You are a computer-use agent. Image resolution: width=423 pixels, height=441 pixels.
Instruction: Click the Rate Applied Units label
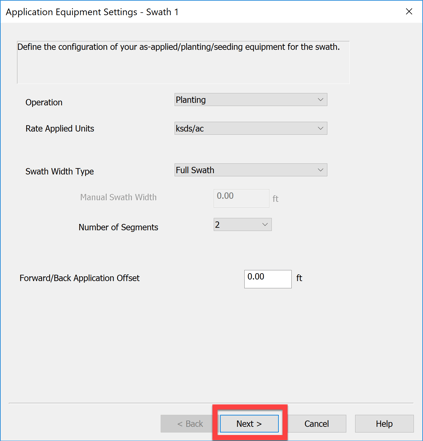60,129
